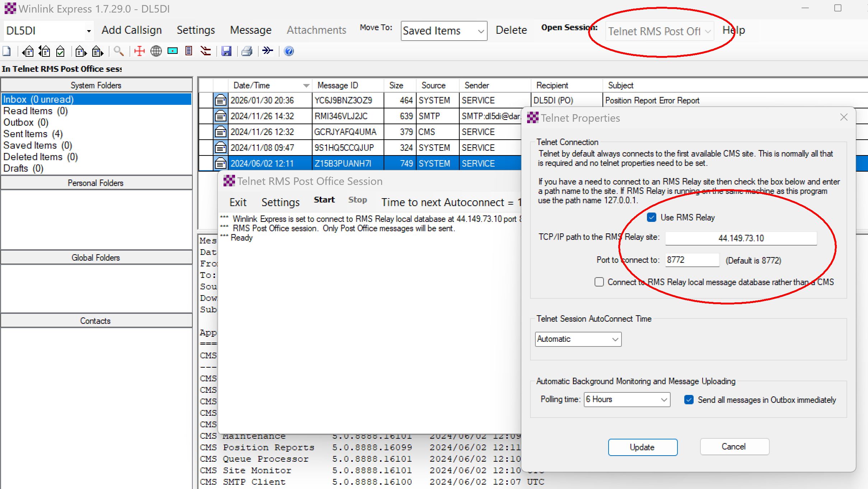This screenshot has height=489, width=868.
Task: Open the Message menu
Action: [x=250, y=30]
